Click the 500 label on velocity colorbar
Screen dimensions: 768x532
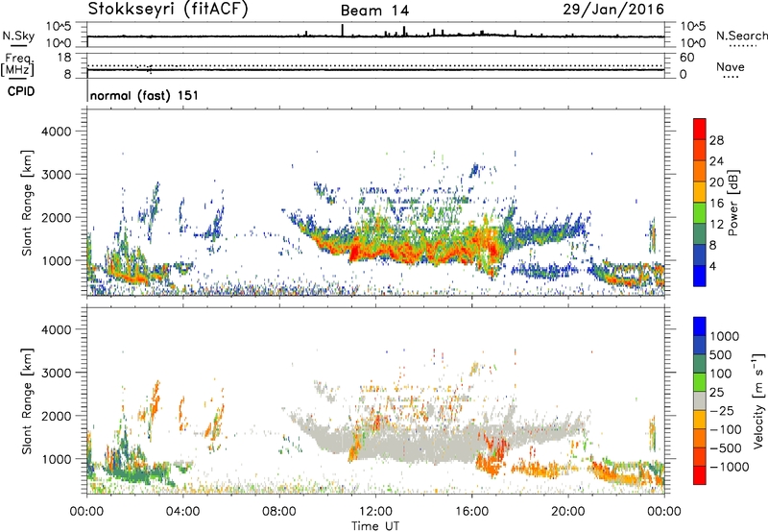point(720,355)
